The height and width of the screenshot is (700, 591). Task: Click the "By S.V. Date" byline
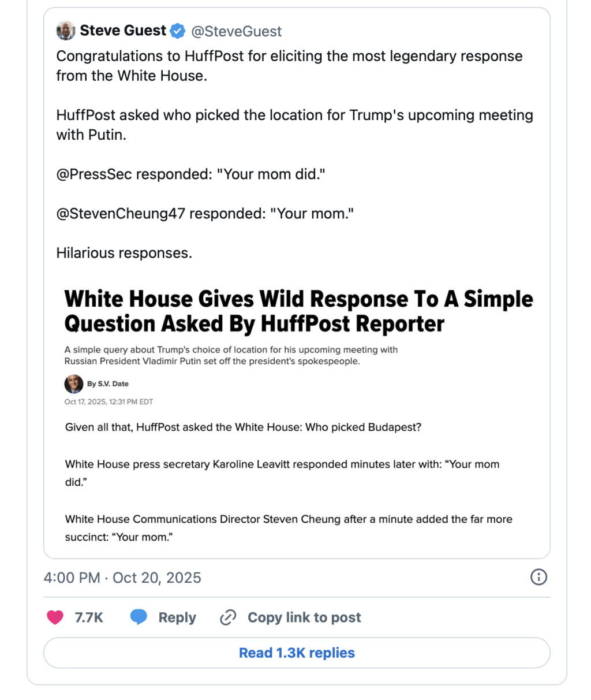click(108, 383)
